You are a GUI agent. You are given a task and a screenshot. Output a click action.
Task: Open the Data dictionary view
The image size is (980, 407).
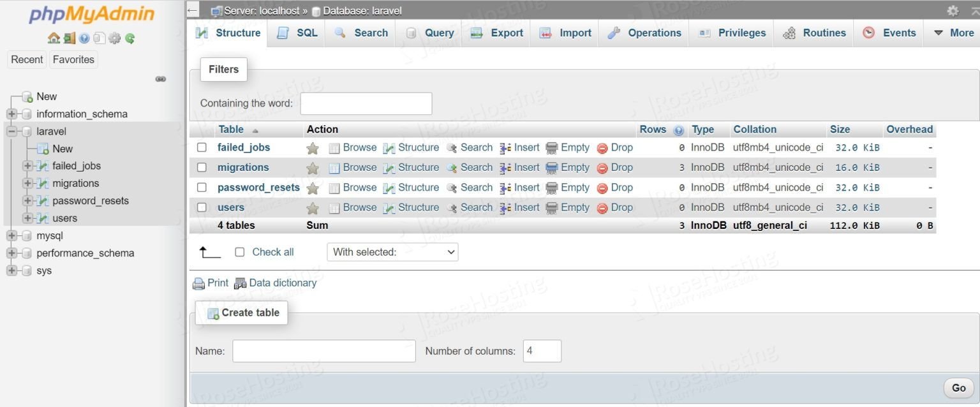tap(283, 283)
